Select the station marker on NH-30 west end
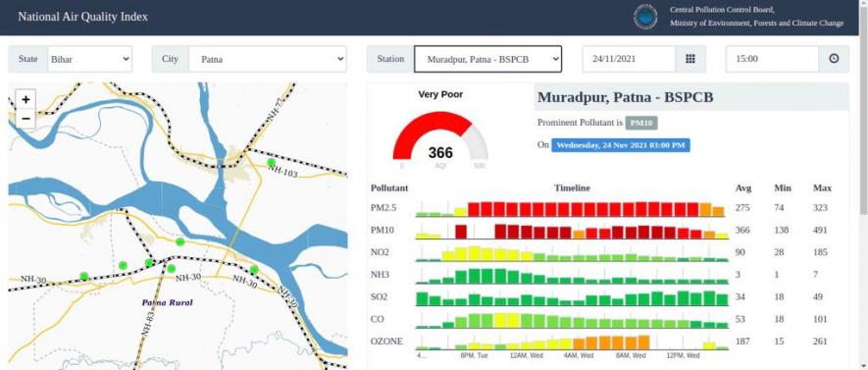This screenshot has height=370, width=868. tap(83, 276)
